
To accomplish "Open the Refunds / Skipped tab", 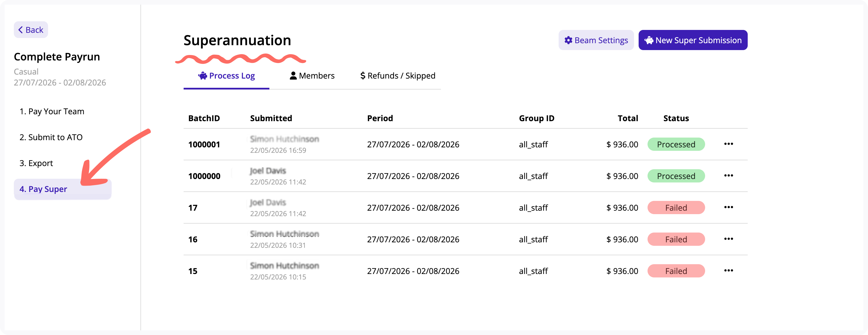I will 398,76.
